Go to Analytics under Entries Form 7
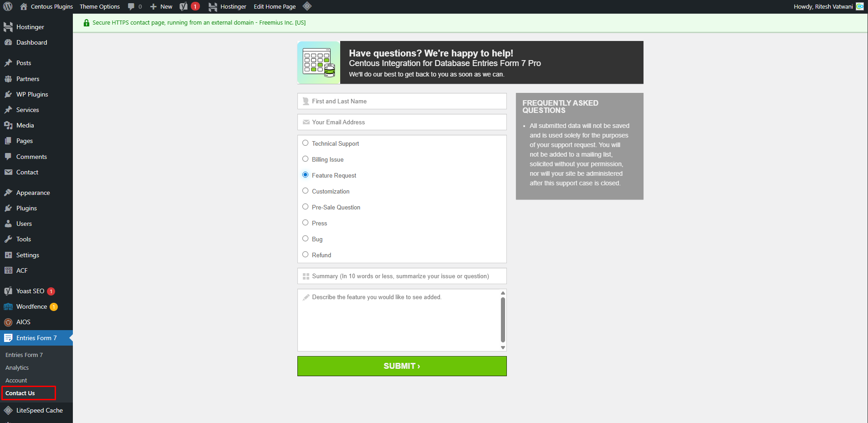This screenshot has height=423, width=868. [17, 367]
